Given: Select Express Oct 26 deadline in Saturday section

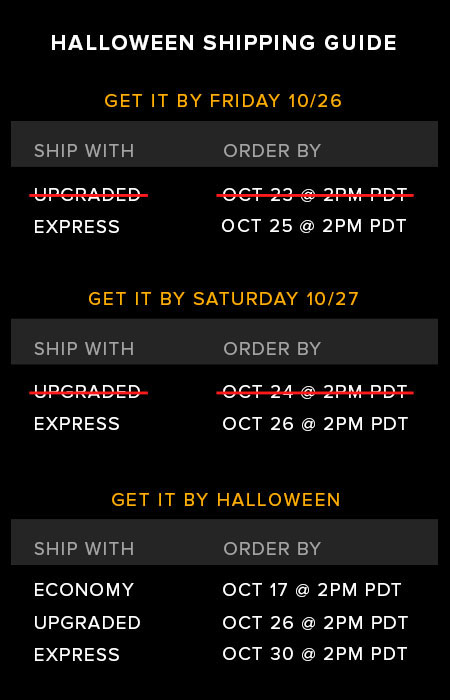Looking at the screenshot, I should 315,424.
